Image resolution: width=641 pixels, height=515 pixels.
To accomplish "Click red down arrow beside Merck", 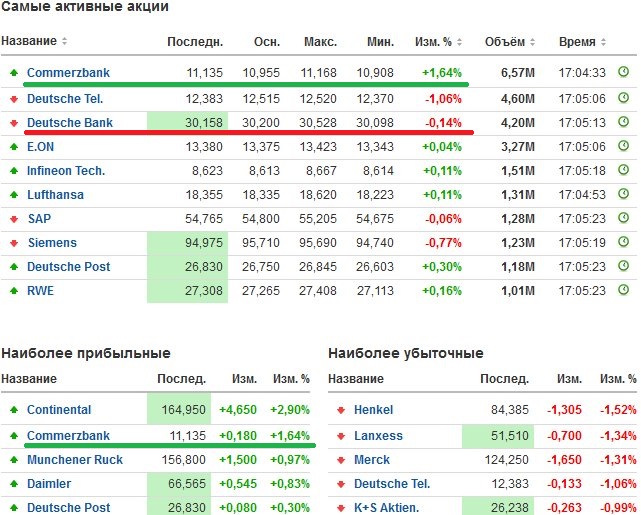I will pyautogui.click(x=341, y=460).
